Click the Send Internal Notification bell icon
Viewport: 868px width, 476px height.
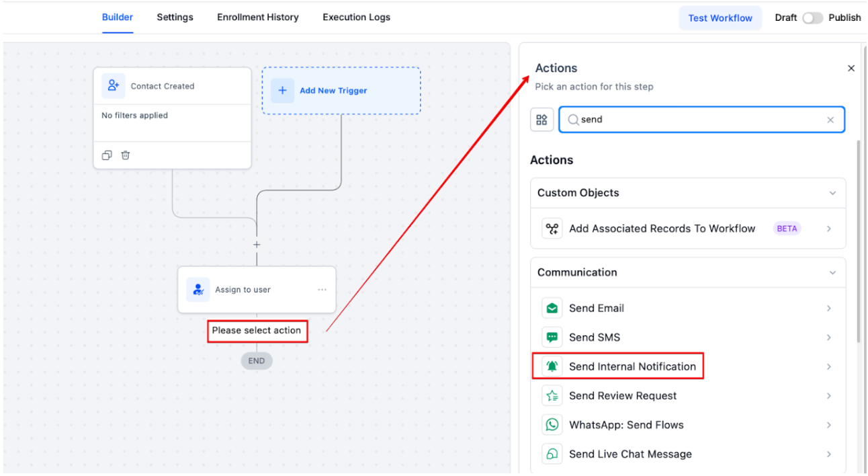coord(552,366)
